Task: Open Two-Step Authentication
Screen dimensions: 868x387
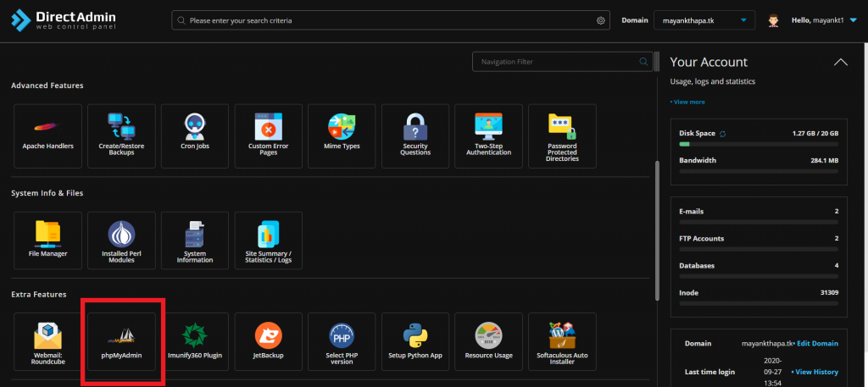Action: point(489,136)
